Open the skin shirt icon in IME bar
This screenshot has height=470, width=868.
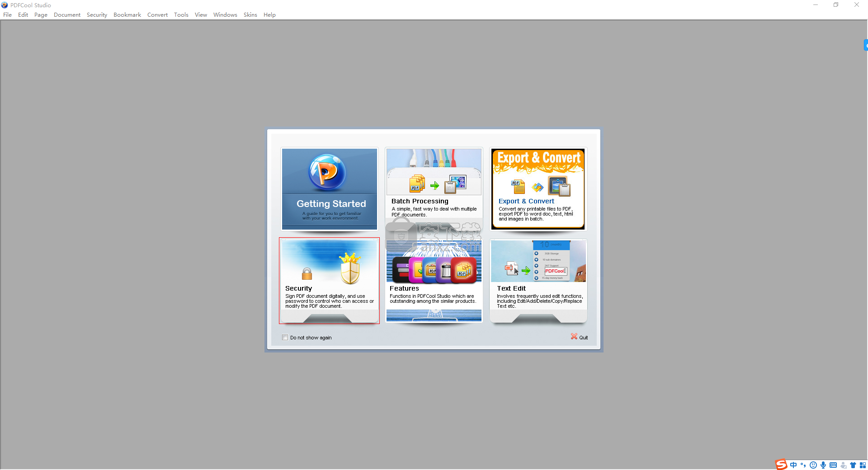853,465
